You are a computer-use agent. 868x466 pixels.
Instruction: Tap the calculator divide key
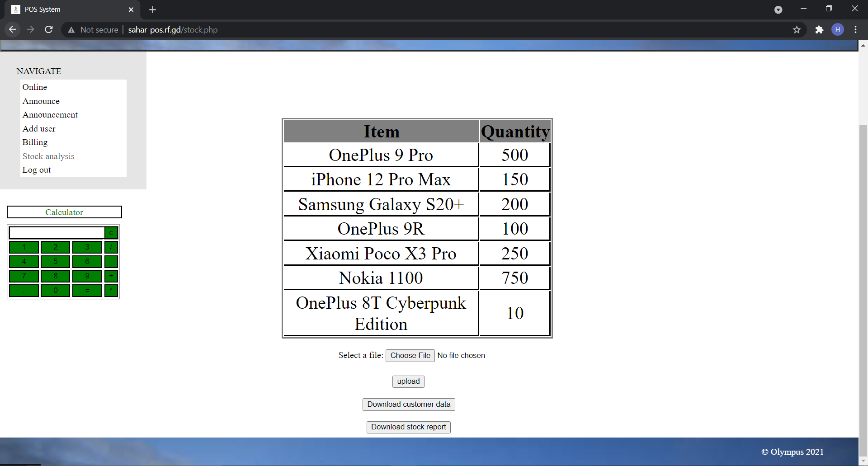pos(111,247)
